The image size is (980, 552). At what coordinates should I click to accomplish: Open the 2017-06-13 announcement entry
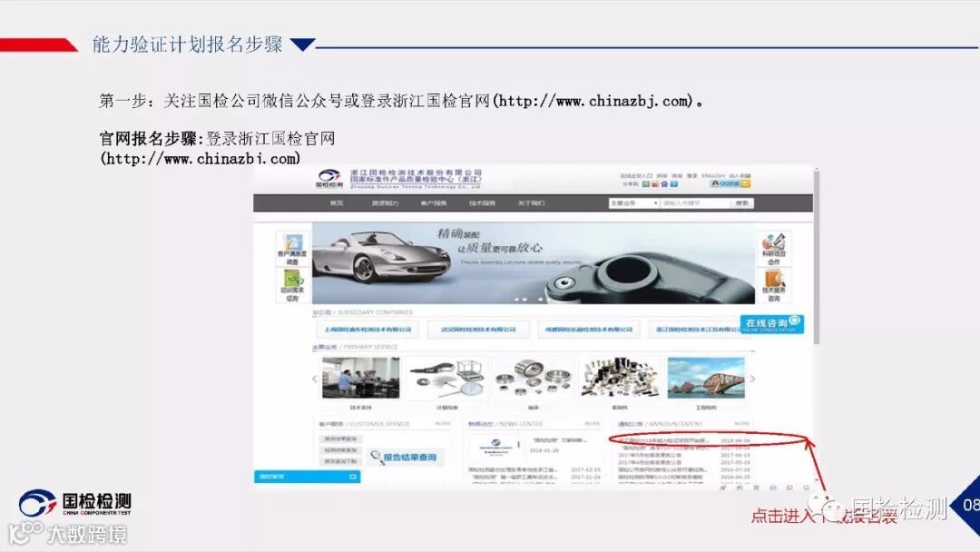tap(684, 455)
